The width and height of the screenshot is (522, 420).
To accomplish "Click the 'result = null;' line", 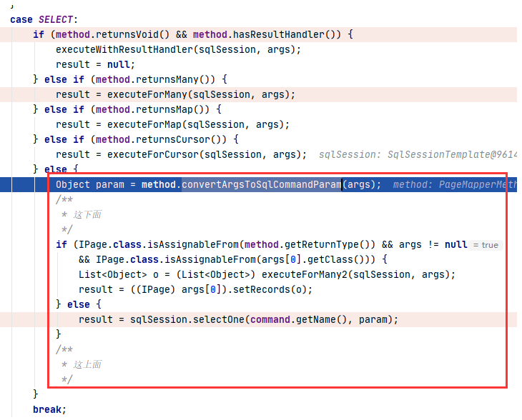I will click(x=95, y=64).
